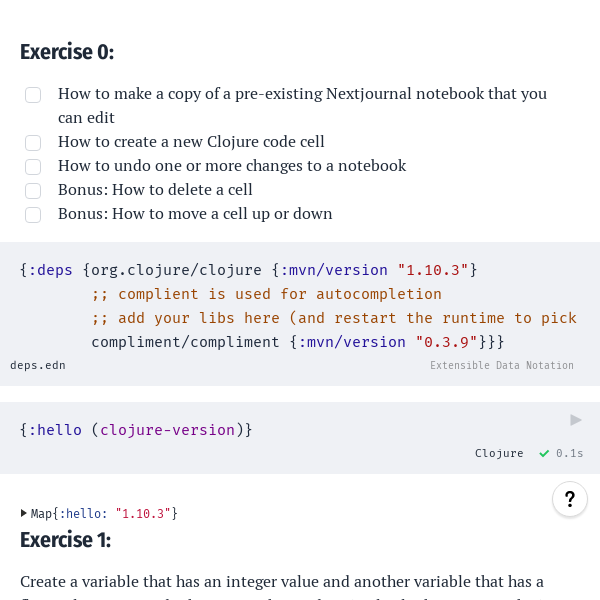Mark 'Bonus: How to delete a cell' done
The width and height of the screenshot is (600, 600).
pyautogui.click(x=33, y=191)
